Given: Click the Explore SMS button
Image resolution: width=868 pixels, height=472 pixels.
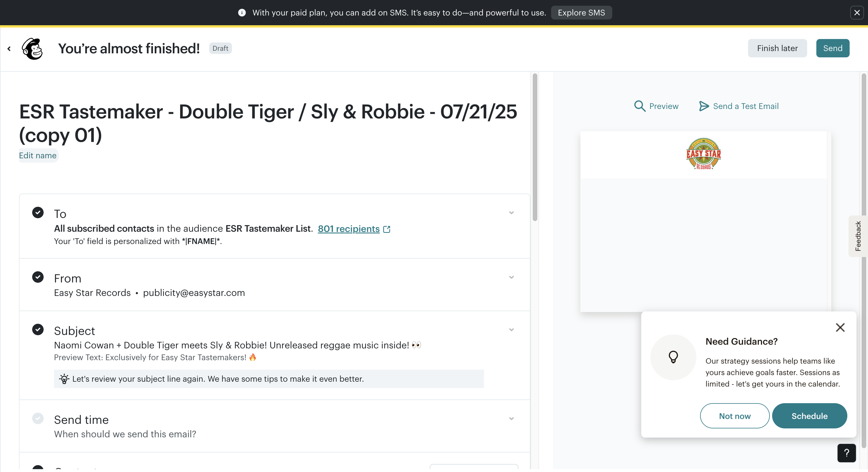Looking at the screenshot, I should point(581,12).
